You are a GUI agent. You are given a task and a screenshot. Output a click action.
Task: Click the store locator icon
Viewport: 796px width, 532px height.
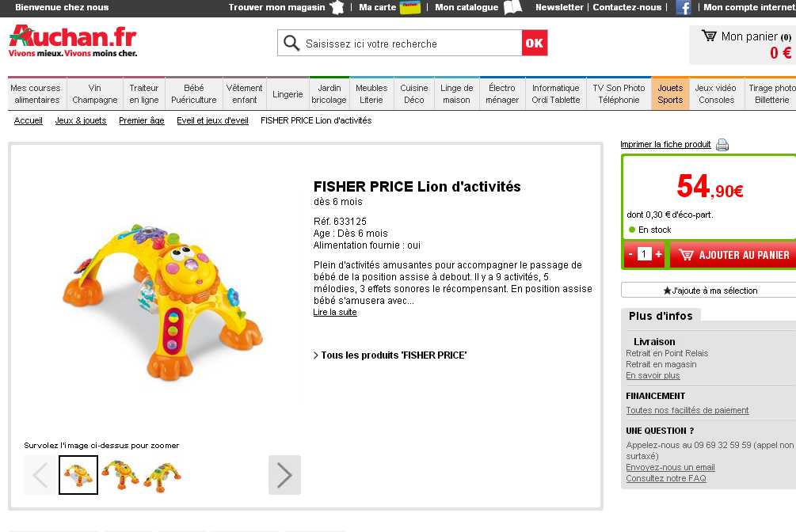click(x=337, y=7)
